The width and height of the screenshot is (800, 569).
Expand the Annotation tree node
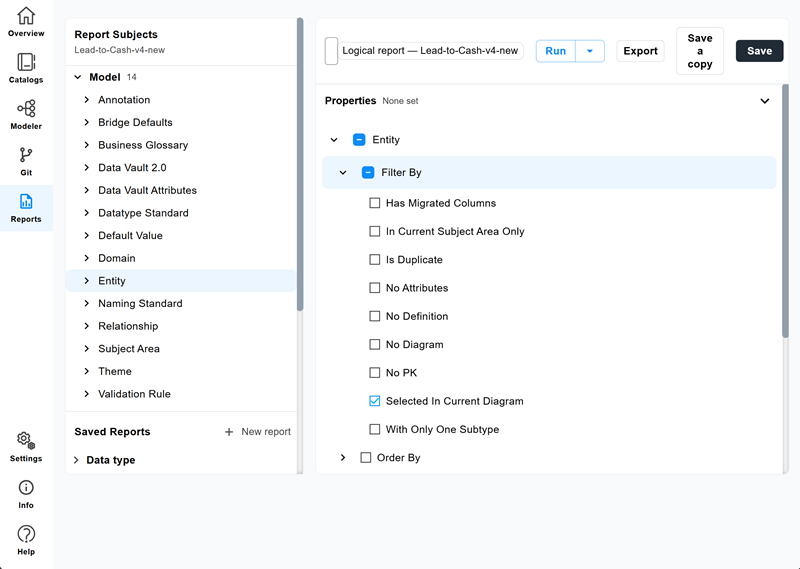click(x=87, y=100)
